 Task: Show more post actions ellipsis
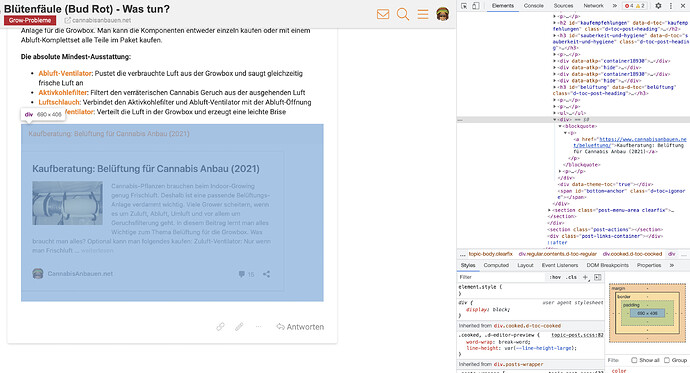click(x=258, y=326)
